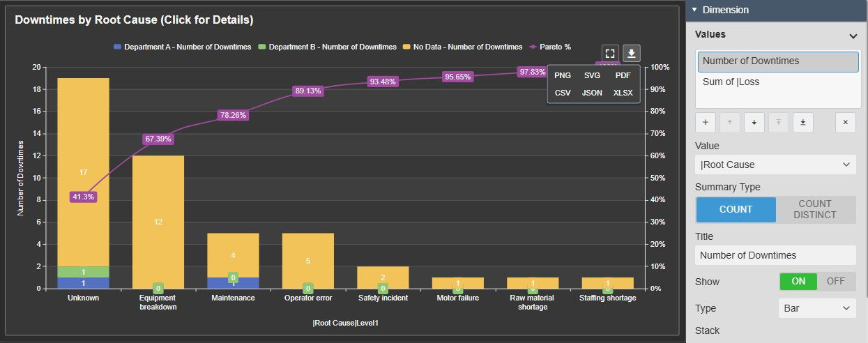This screenshot has height=343, width=868.
Task: Open the Type Bar dropdown
Action: click(817, 308)
